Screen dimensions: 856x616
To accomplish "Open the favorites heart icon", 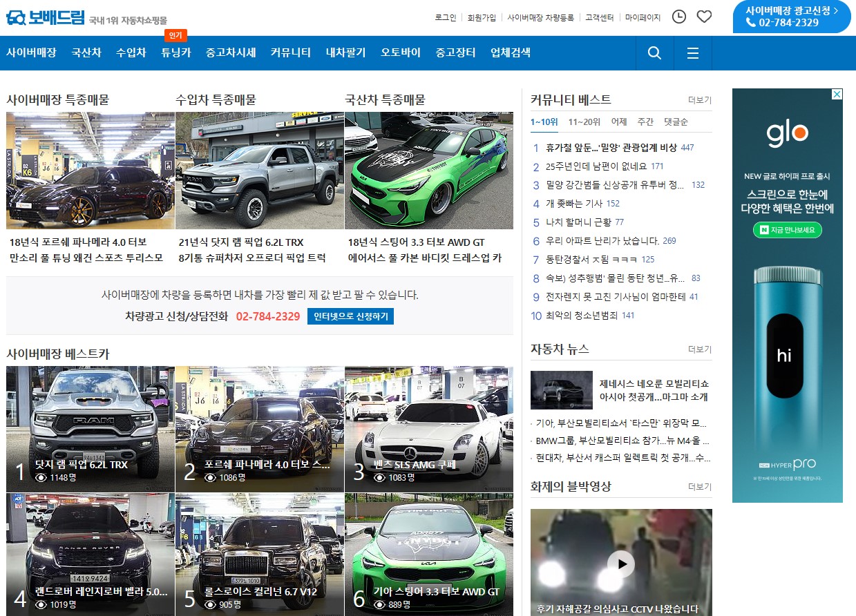I will (x=704, y=17).
